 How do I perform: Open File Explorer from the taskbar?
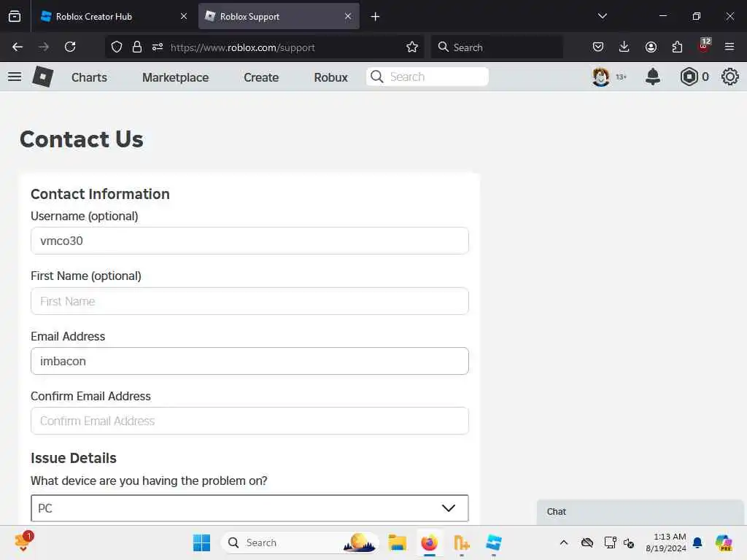[x=397, y=542]
